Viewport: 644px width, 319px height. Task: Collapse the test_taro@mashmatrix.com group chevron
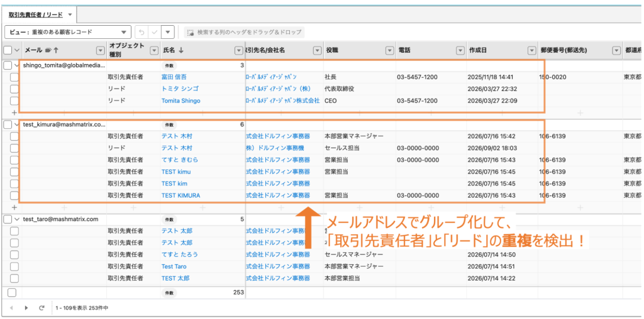(x=17, y=219)
